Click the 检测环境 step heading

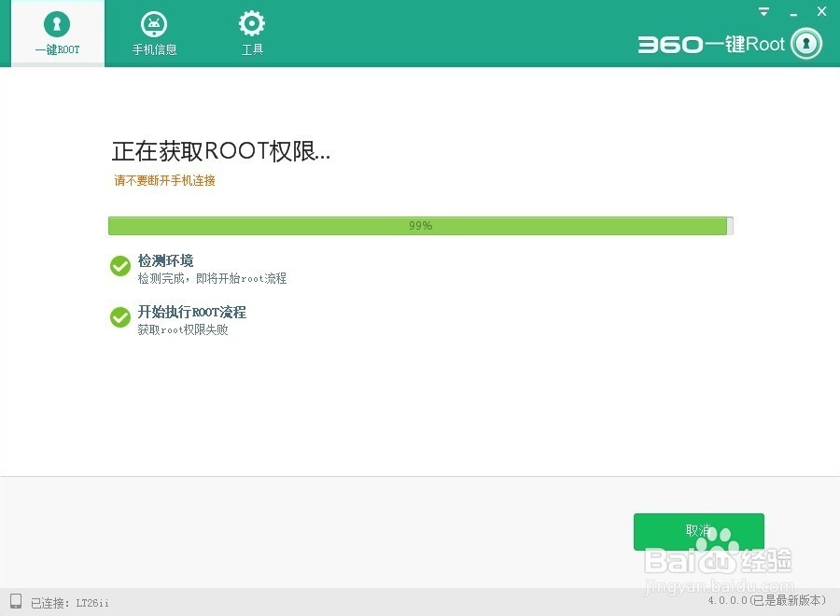pyautogui.click(x=165, y=260)
